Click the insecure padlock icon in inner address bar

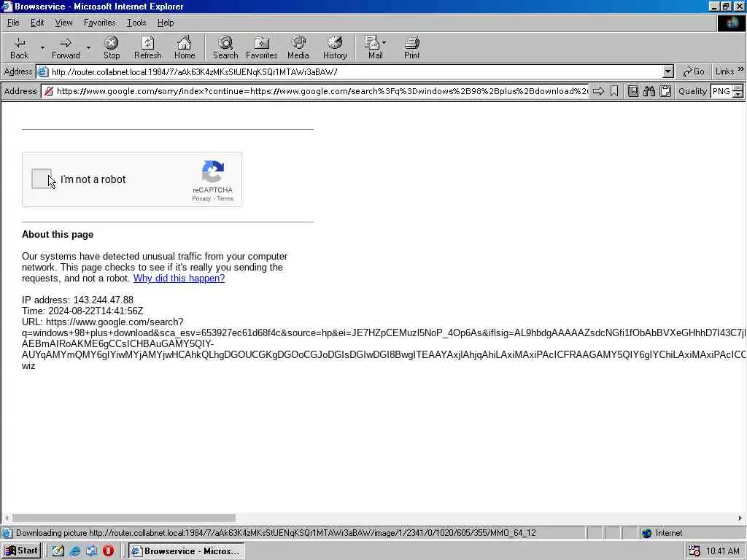point(49,91)
